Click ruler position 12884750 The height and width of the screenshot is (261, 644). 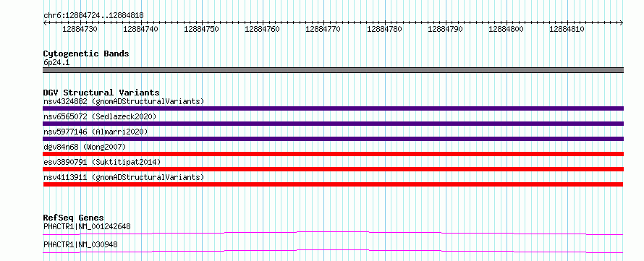202,29
